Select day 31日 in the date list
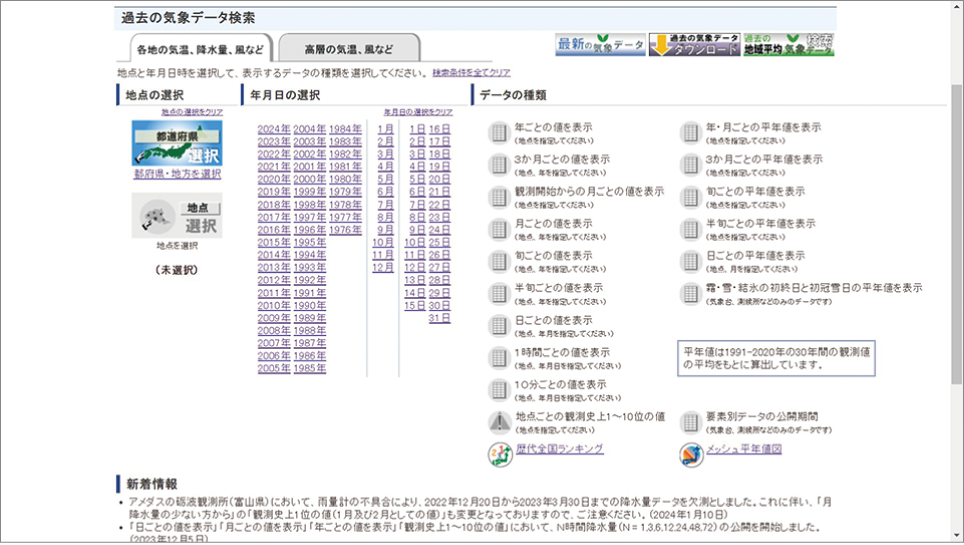964x545 pixels. coord(439,318)
